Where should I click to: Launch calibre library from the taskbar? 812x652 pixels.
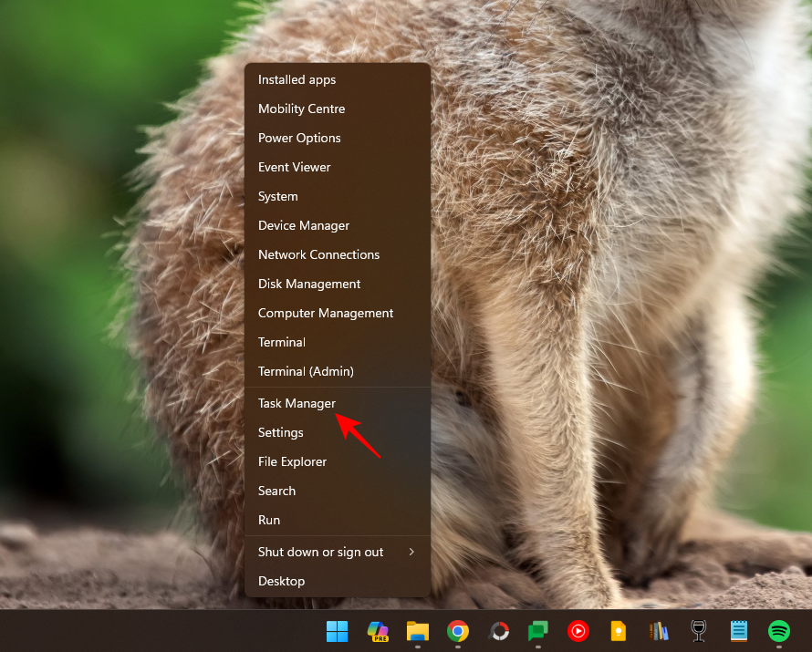click(658, 631)
